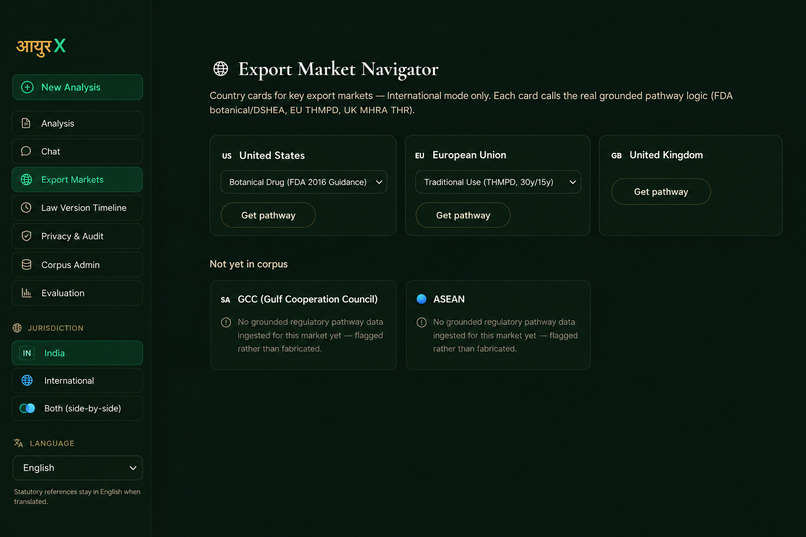Click the AyurX logo
The width and height of the screenshot is (806, 537).
coord(41,46)
